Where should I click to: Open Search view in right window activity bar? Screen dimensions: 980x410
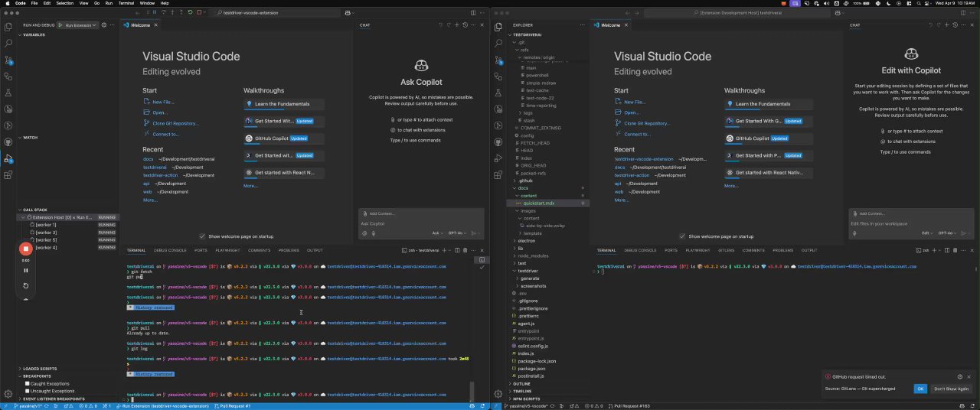coord(499,43)
